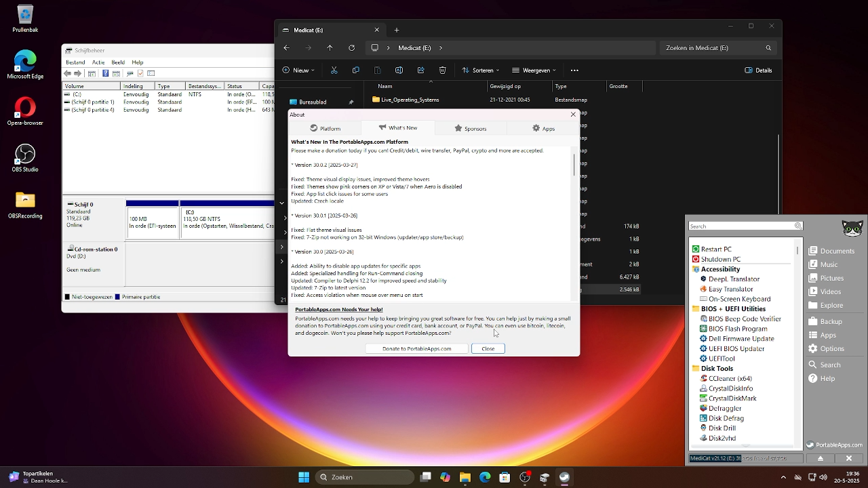The height and width of the screenshot is (488, 868).
Task: Click Donate to PortableApps.com button
Action: point(416,348)
